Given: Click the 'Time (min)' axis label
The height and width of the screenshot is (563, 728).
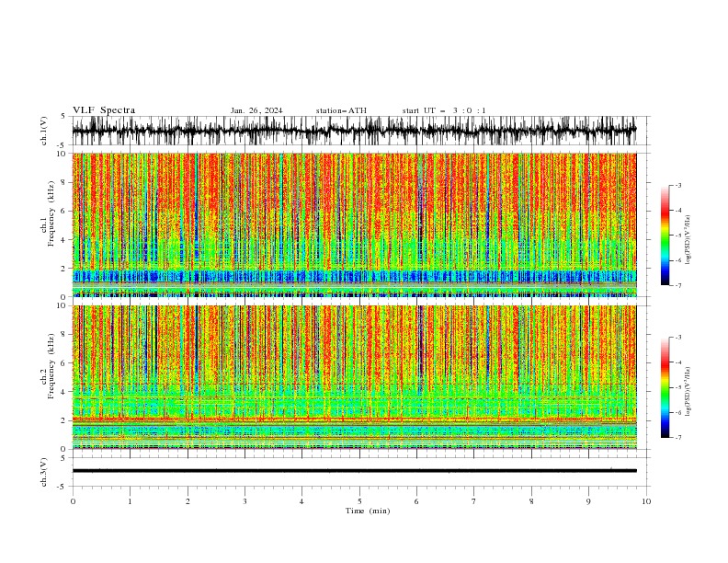Looking at the screenshot, I should (368, 511).
